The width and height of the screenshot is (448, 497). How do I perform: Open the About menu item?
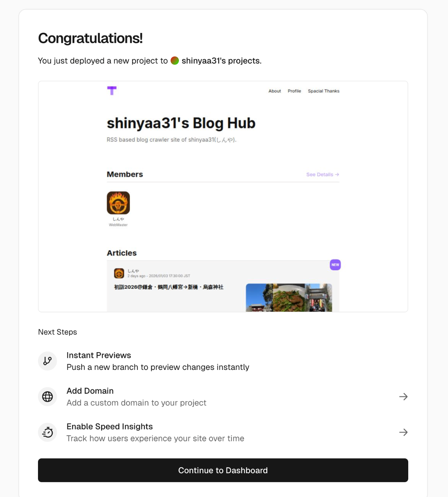(x=274, y=91)
